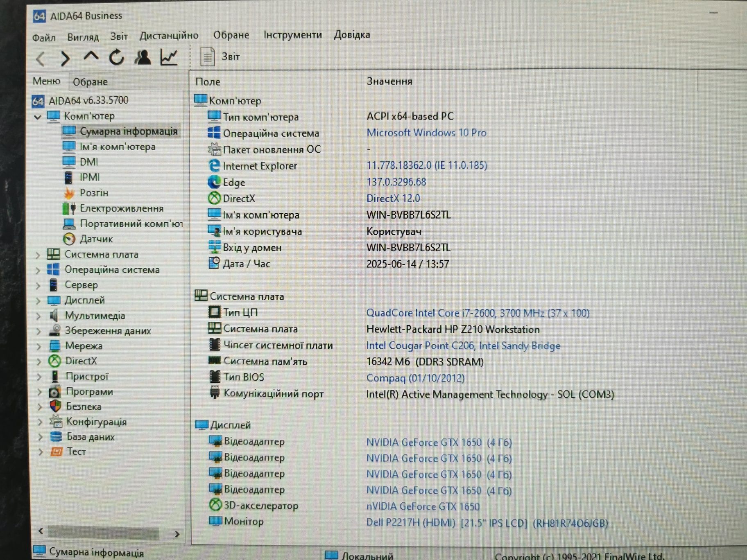Collapse the Комп'ютер tree node
This screenshot has width=747, height=560.
coord(38,117)
